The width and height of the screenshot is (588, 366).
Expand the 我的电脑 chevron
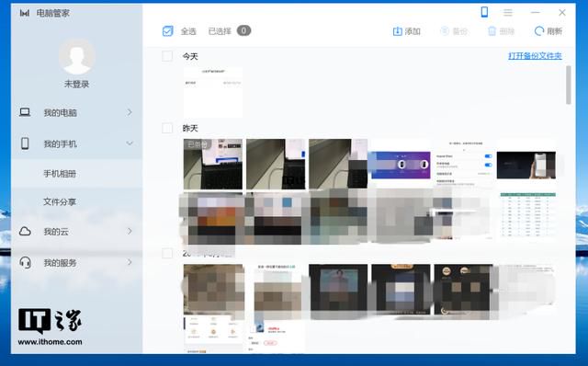pos(130,112)
